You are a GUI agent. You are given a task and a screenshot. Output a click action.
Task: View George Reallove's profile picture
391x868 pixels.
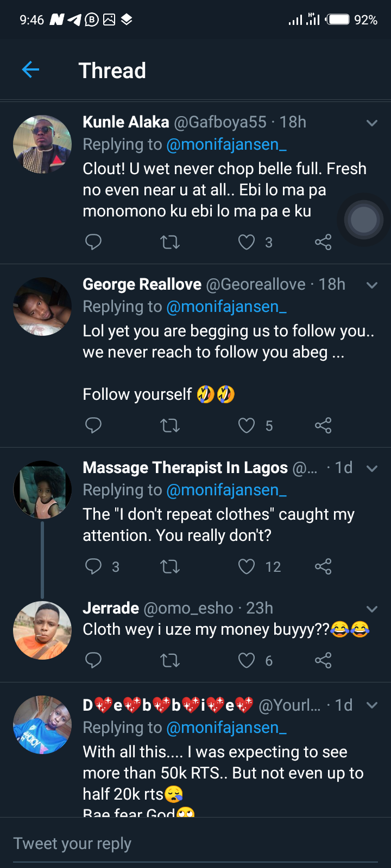click(42, 307)
